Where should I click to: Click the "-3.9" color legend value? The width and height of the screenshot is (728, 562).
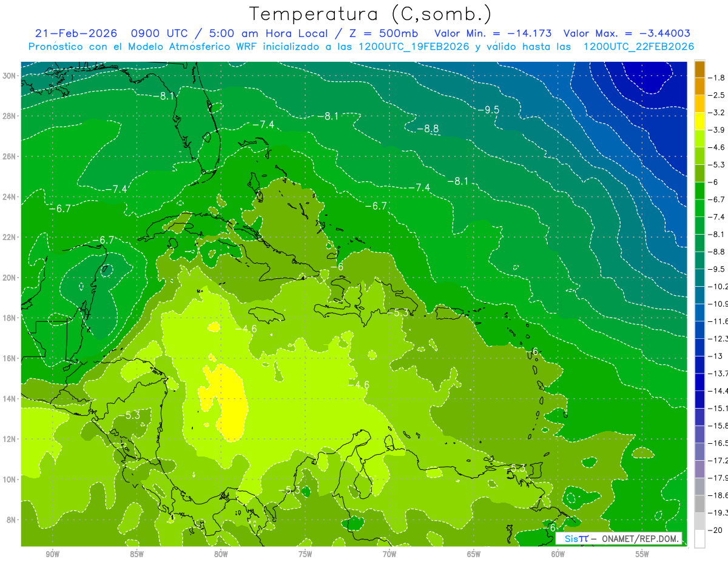click(716, 130)
